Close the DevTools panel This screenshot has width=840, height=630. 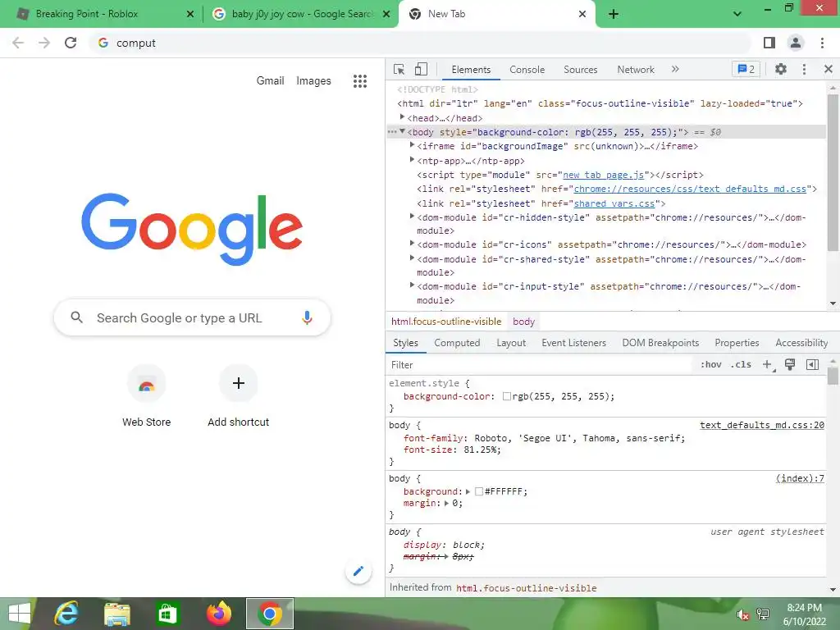(829, 69)
